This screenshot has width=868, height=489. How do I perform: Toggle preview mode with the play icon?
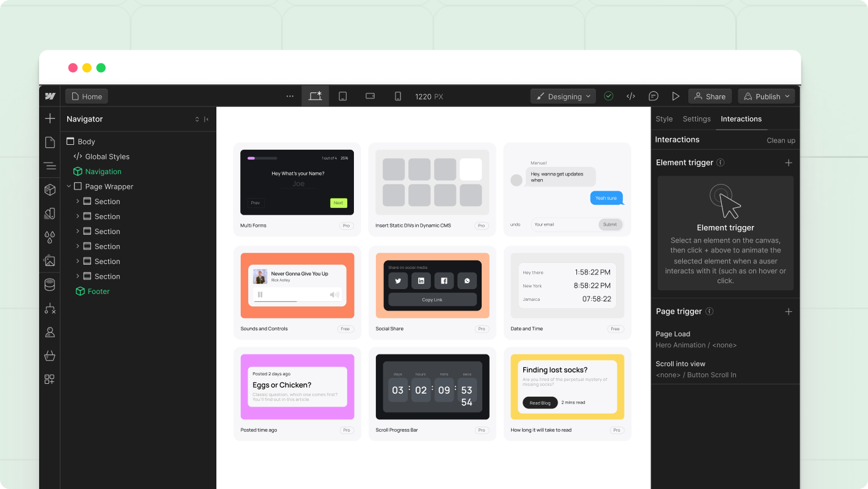(676, 96)
